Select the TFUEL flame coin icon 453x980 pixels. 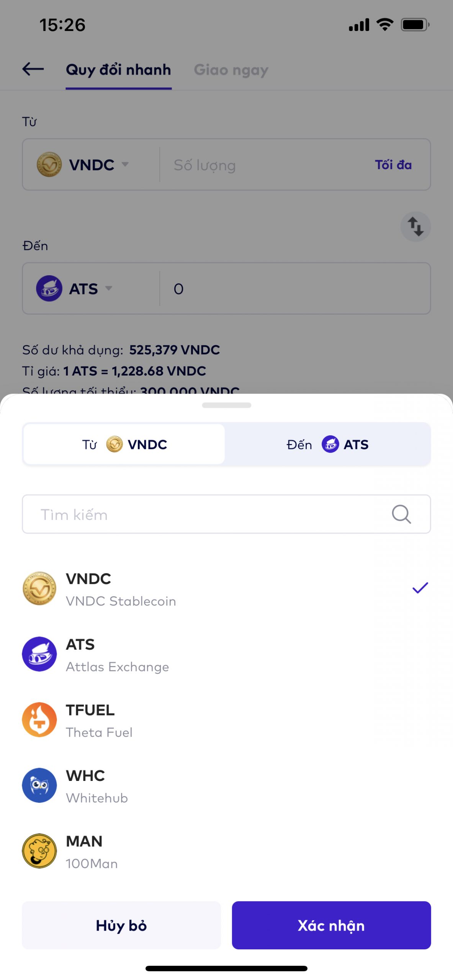coord(39,720)
